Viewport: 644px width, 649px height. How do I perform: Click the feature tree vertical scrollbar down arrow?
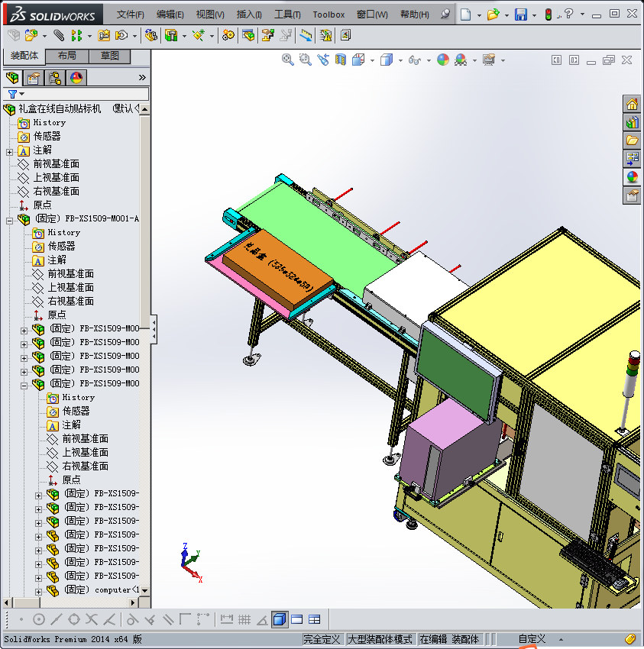coord(144,591)
